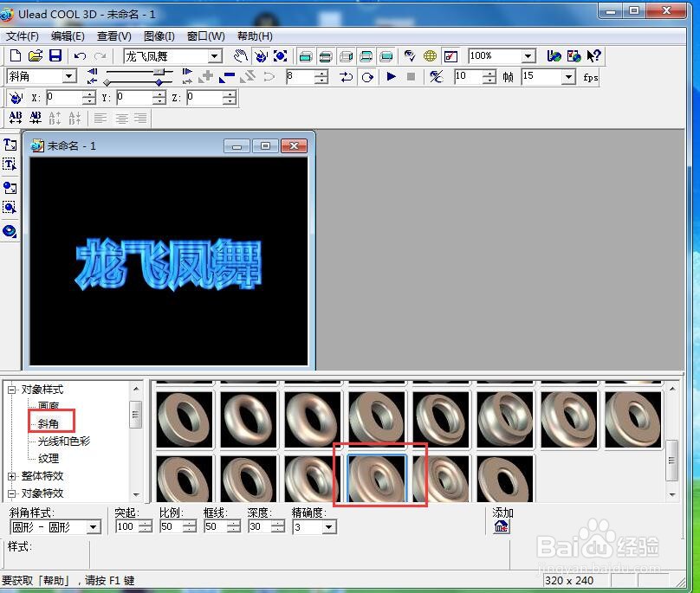Select 纹理 in the style tree
Viewport: 700px width, 593px height.
pyautogui.click(x=49, y=458)
